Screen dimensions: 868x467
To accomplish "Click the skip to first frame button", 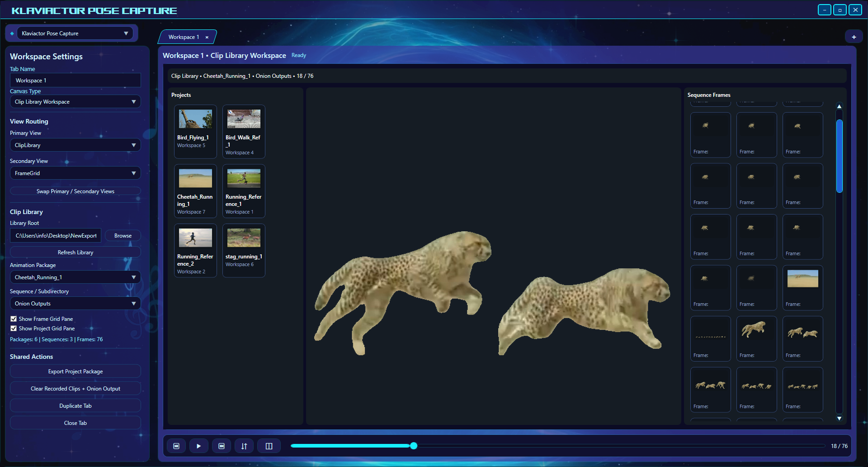I will [x=176, y=446].
